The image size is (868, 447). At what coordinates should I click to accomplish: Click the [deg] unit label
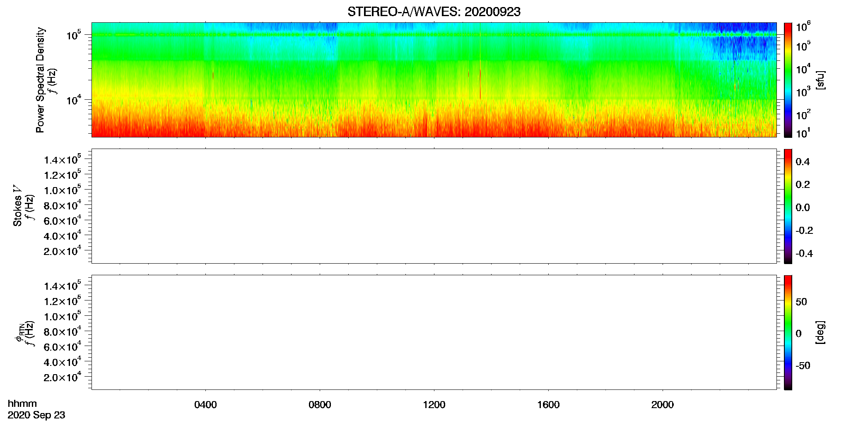click(820, 332)
